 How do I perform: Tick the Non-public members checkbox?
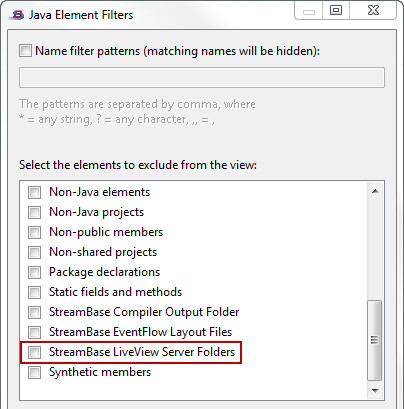[x=34, y=232]
